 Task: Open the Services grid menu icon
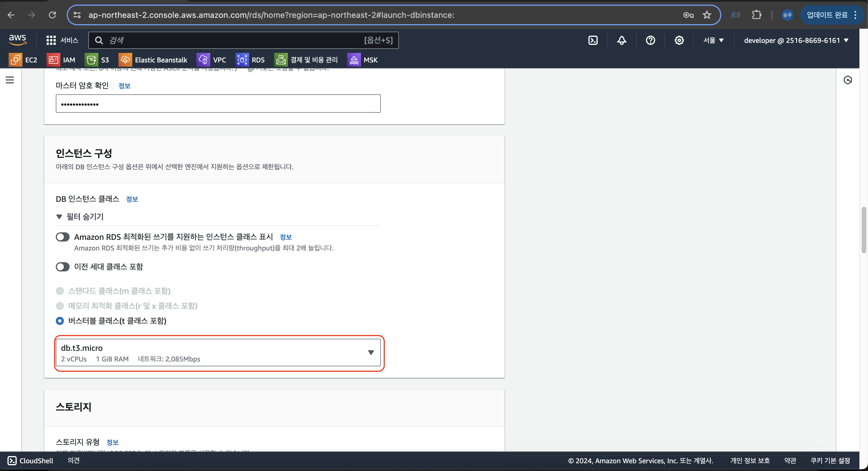[51, 41]
